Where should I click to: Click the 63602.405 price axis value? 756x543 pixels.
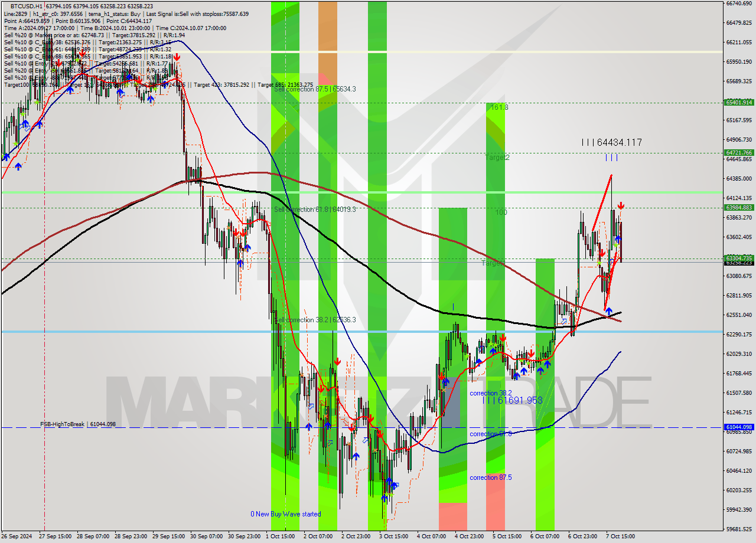[738, 237]
